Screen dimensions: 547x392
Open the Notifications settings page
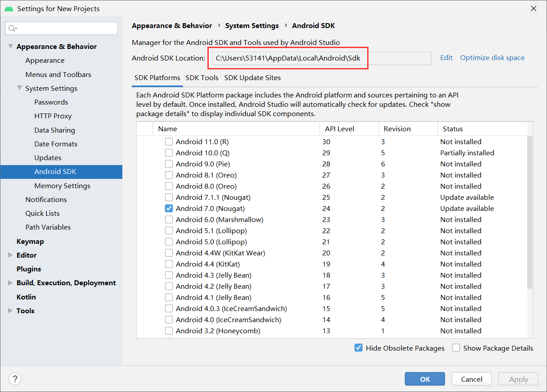coord(46,200)
